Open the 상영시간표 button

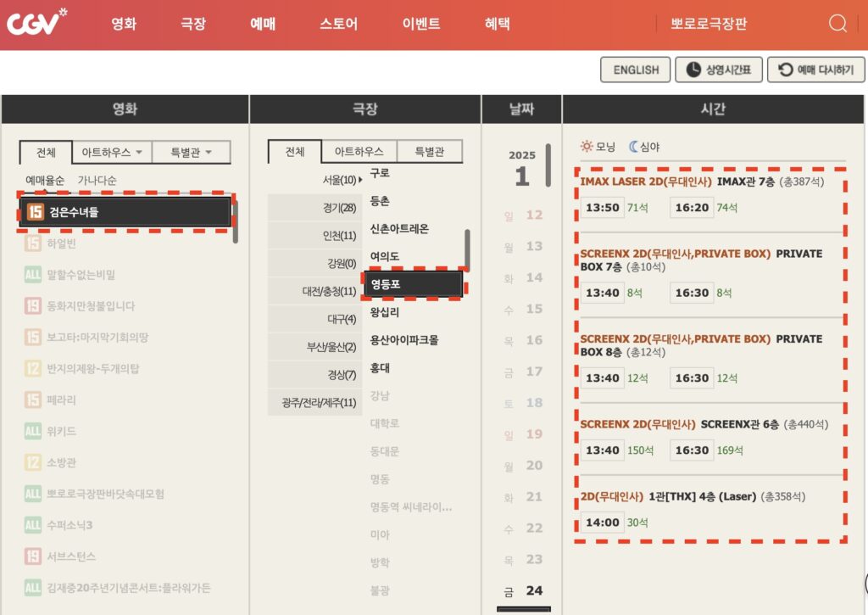tap(719, 70)
